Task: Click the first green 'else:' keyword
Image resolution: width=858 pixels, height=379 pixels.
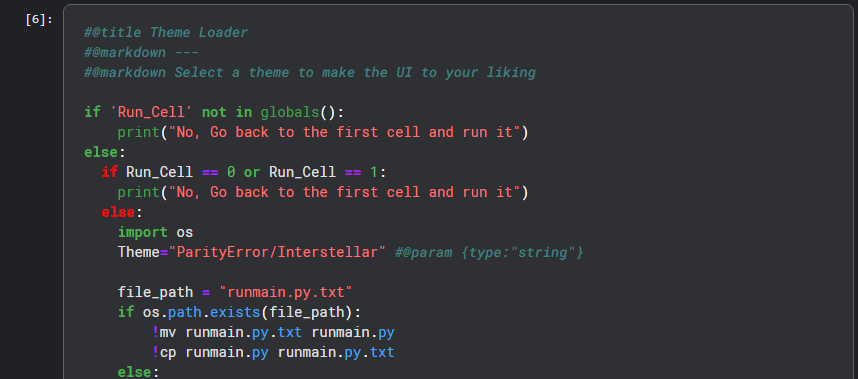Action: (x=105, y=153)
